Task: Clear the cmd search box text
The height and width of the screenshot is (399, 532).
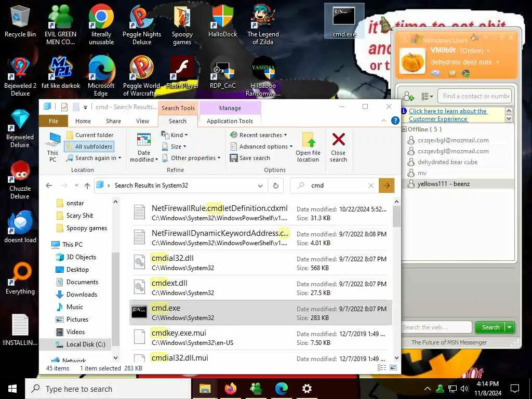Action: coord(371,185)
